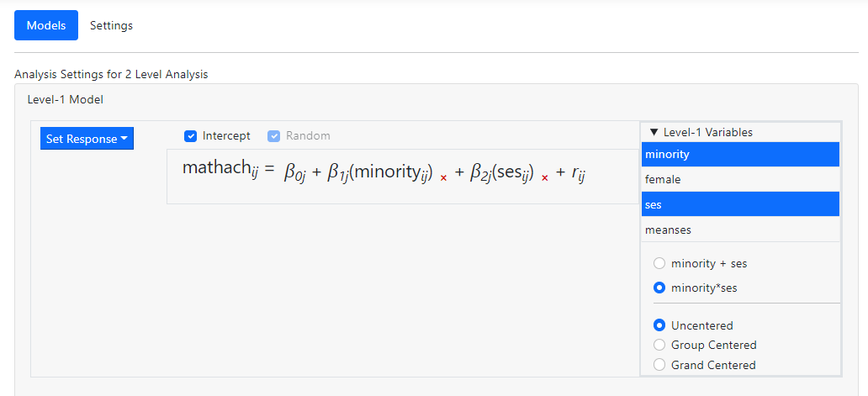The width and height of the screenshot is (868, 396).
Task: Select the minority + ses radio option
Action: 659,264
